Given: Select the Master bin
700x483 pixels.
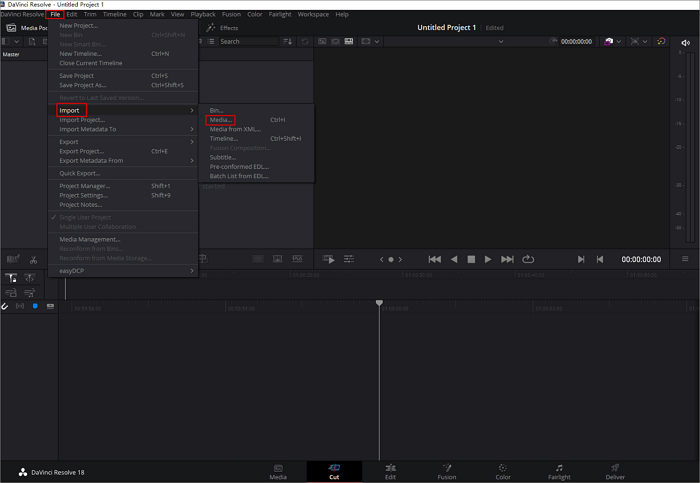Looking at the screenshot, I should tap(11, 54).
